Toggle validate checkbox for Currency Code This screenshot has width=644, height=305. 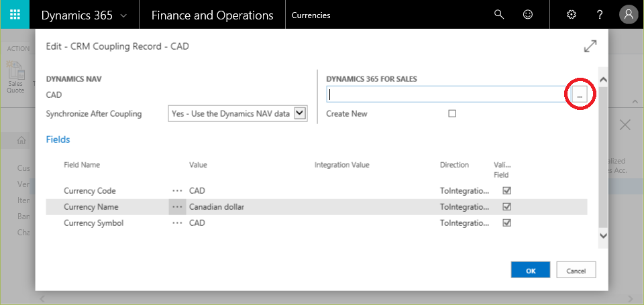(507, 190)
